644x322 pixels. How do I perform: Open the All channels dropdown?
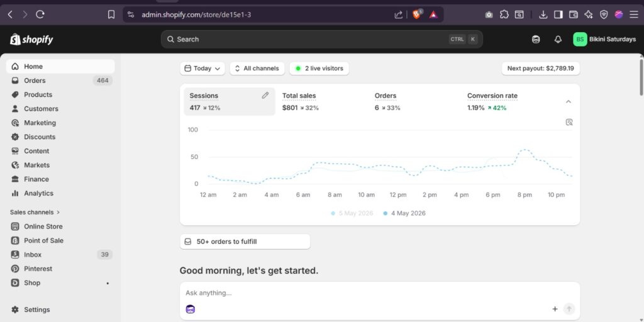pos(257,69)
